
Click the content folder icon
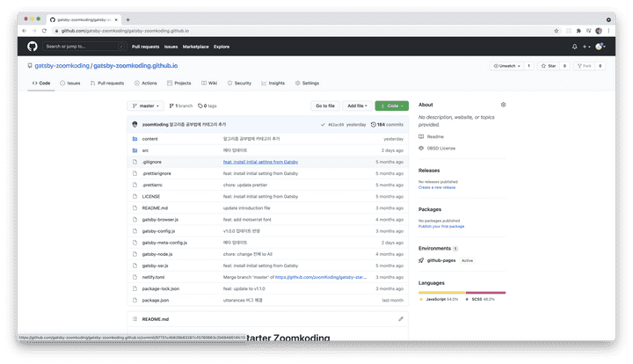point(135,139)
